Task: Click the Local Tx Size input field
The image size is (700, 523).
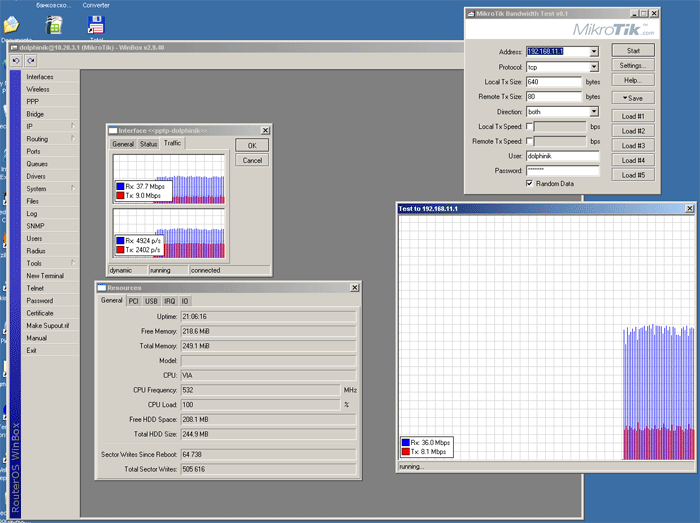Action: coord(554,82)
